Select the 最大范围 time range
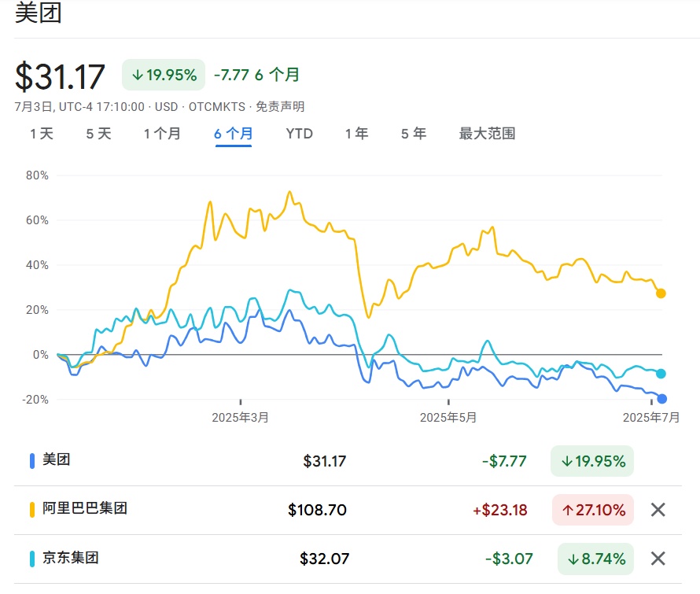The image size is (700, 594). click(x=487, y=134)
